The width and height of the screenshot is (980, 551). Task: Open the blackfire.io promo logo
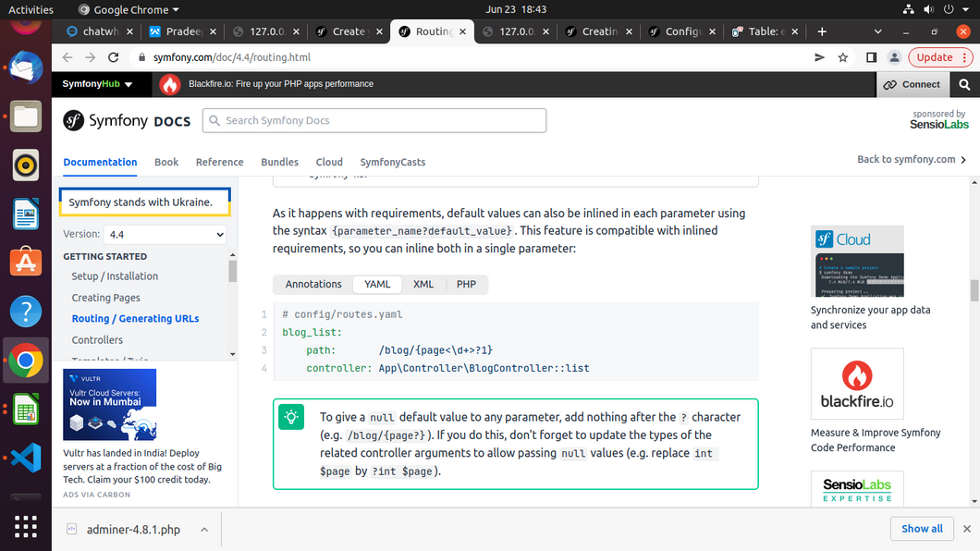(x=857, y=384)
